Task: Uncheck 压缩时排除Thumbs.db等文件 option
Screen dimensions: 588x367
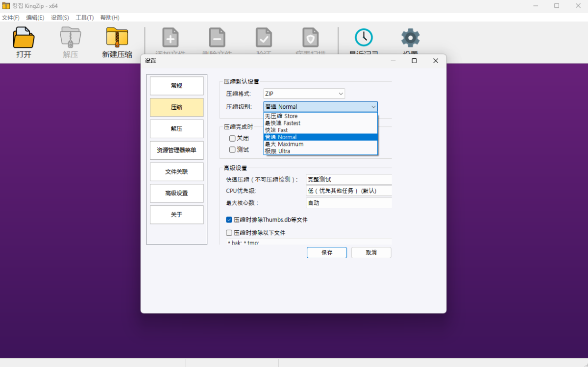Action: click(x=229, y=220)
